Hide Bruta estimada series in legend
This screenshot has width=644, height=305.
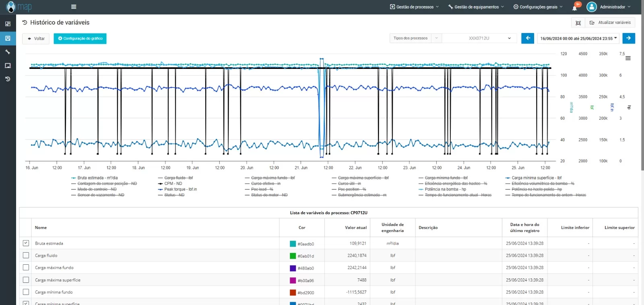[x=95, y=178]
